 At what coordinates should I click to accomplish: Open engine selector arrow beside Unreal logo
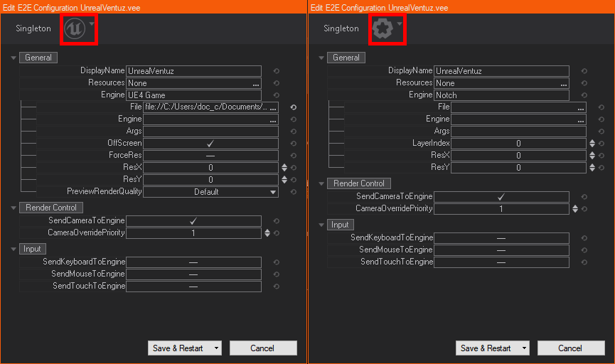pyautogui.click(x=92, y=23)
